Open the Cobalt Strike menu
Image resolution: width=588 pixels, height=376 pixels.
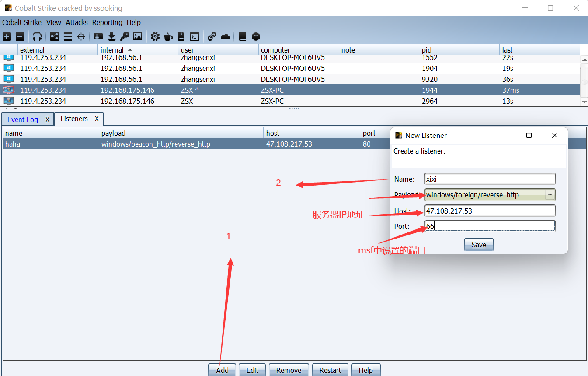(x=22, y=22)
